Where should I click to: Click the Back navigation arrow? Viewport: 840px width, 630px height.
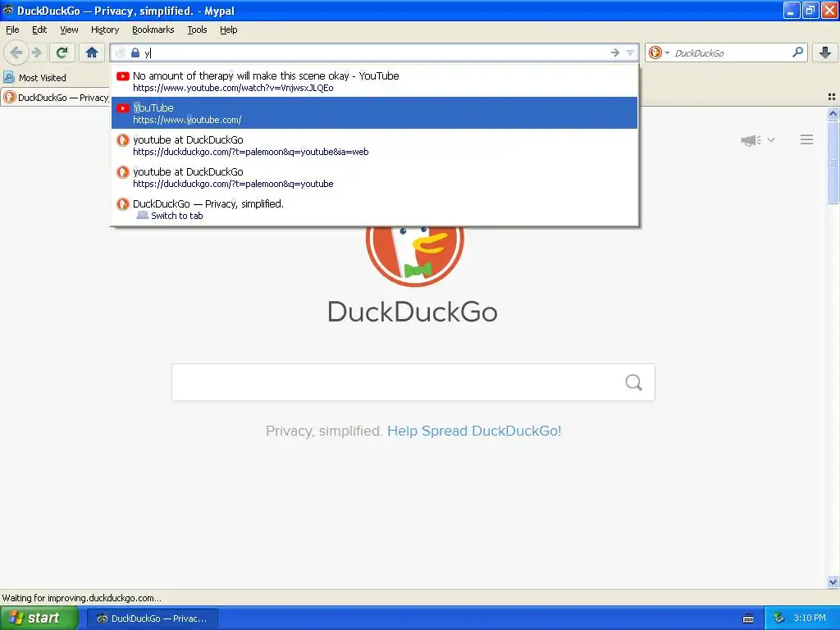16,52
